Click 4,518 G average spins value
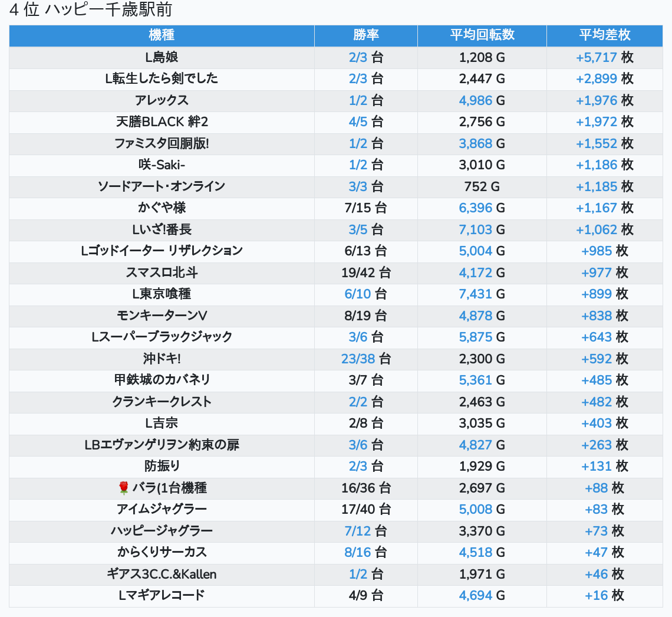Viewport: 672px width, 617px height. coord(482,552)
